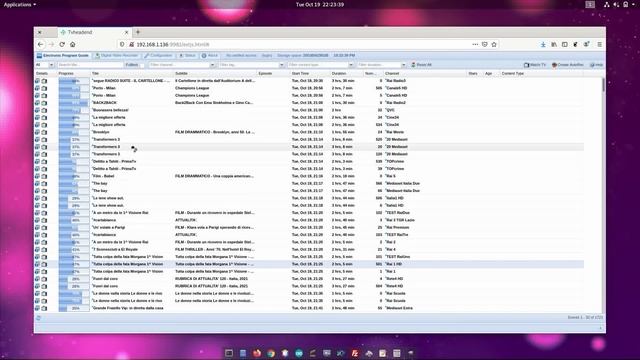Open the Electronic Program Guide tab
Viewport: 640px width, 360px height.
(x=62, y=56)
